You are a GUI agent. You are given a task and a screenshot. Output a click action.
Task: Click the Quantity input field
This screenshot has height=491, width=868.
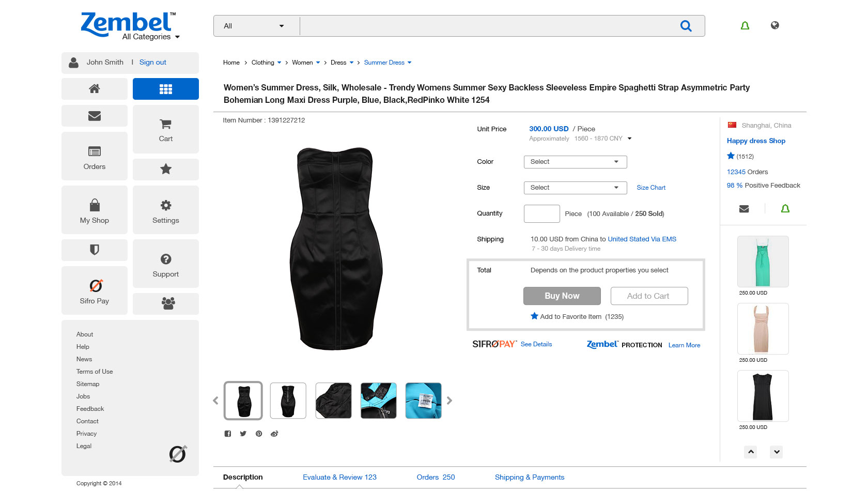[x=541, y=213]
